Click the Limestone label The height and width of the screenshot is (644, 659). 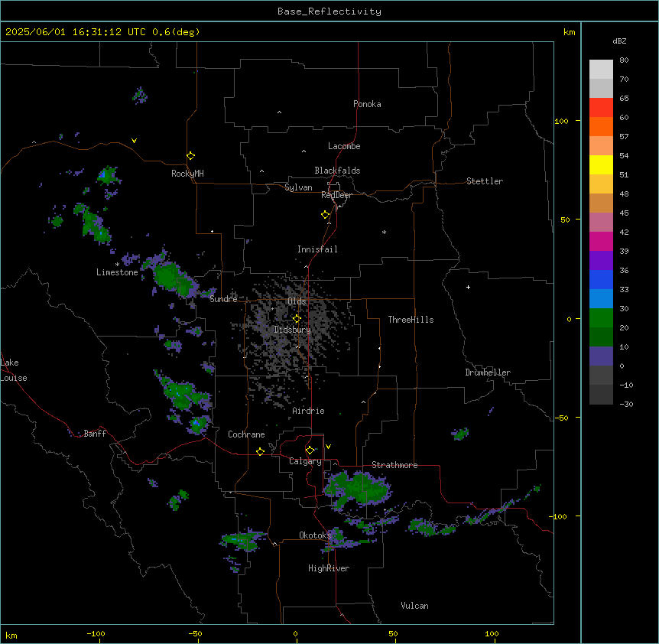pyautogui.click(x=117, y=272)
